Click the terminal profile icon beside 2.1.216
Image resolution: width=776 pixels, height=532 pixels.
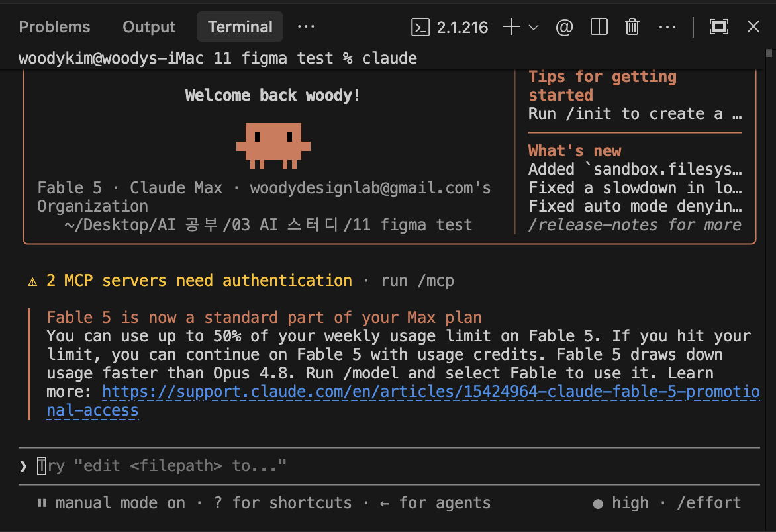420,27
